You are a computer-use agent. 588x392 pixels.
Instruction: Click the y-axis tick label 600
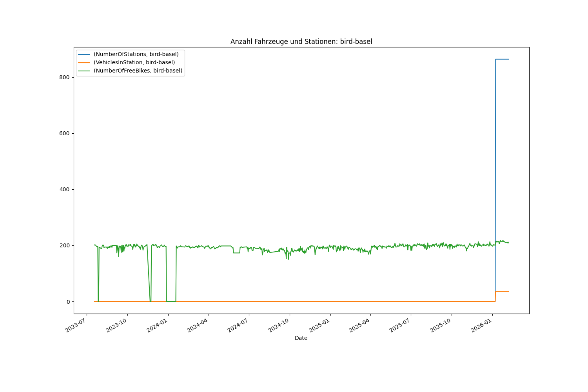[65, 133]
